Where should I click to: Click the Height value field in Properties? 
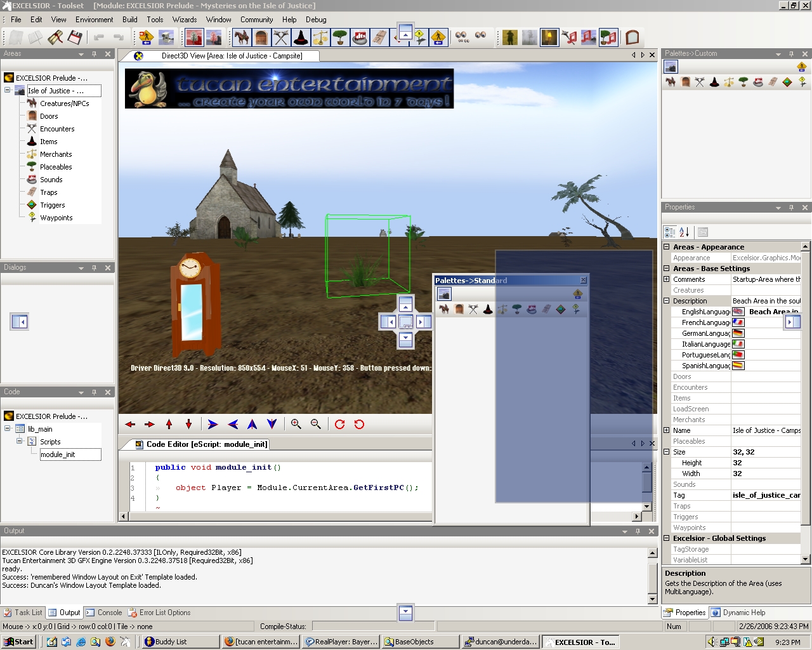[766, 463]
